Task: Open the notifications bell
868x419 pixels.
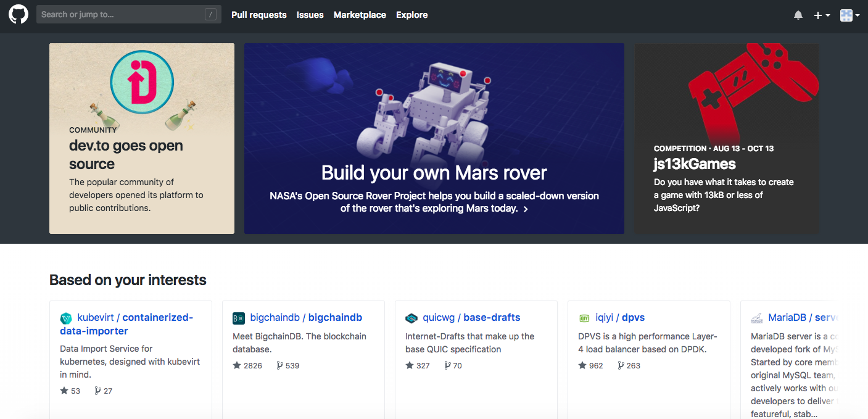Action: (798, 15)
